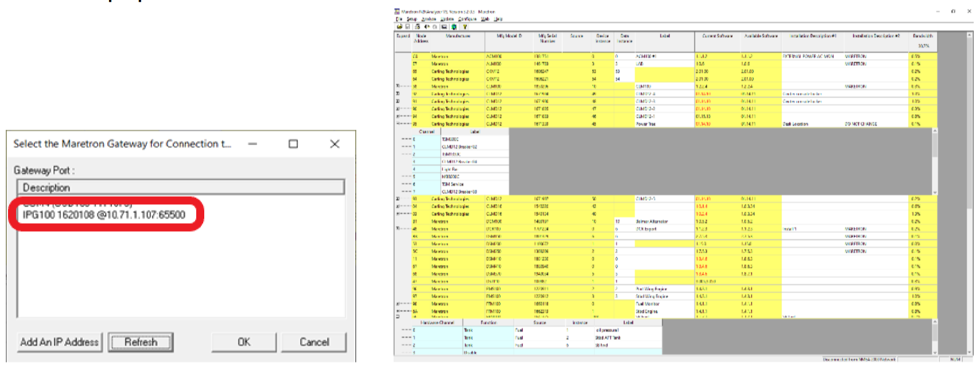This screenshot has height=374, width=980.
Task: Confirm gateway selection with OK
Action: coord(244,342)
